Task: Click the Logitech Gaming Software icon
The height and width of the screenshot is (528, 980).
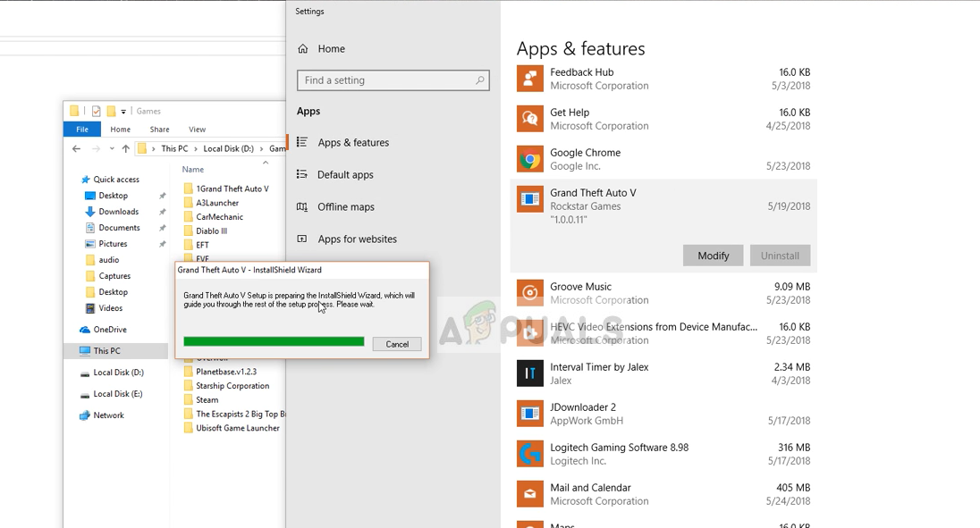Action: (530, 454)
